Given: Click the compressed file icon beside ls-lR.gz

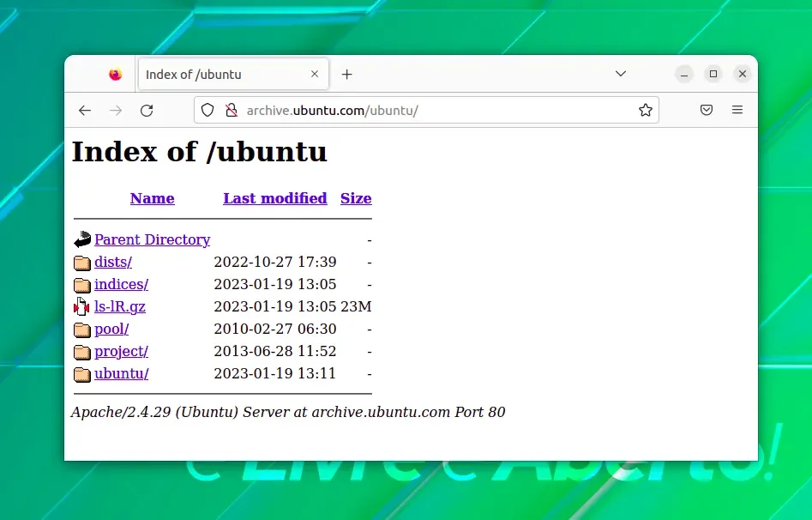Looking at the screenshot, I should point(81,306).
